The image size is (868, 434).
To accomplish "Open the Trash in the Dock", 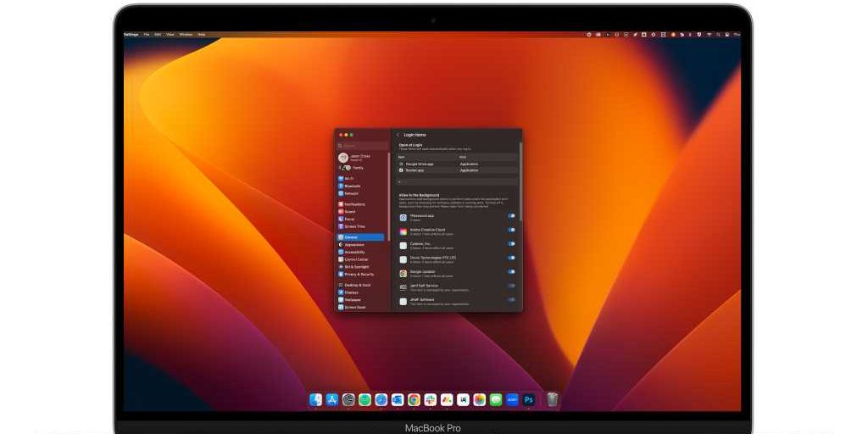I will (x=552, y=399).
